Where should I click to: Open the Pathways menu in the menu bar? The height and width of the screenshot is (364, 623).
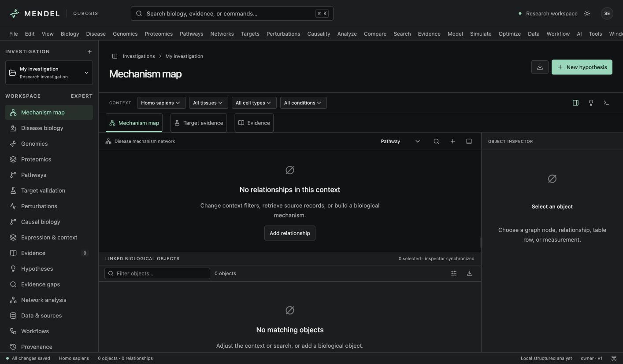point(192,34)
